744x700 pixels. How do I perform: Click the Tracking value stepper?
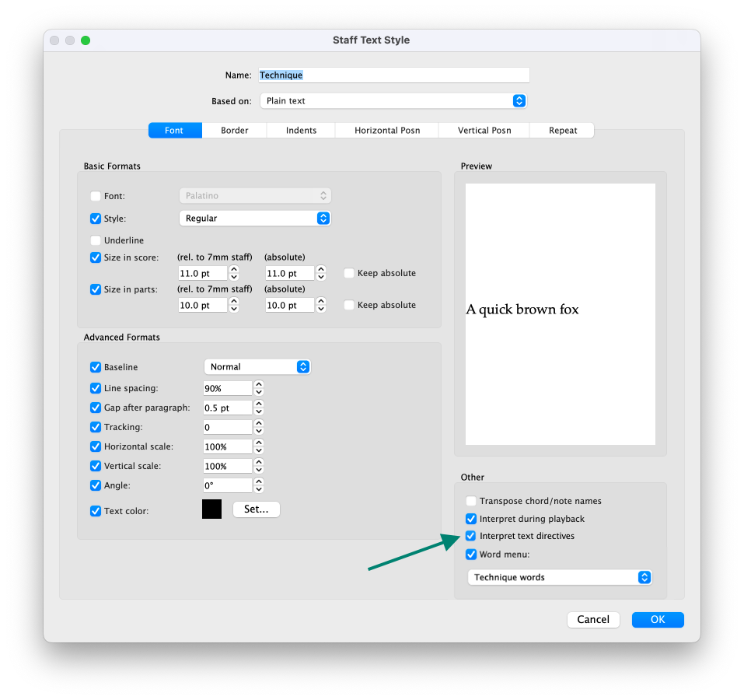259,427
